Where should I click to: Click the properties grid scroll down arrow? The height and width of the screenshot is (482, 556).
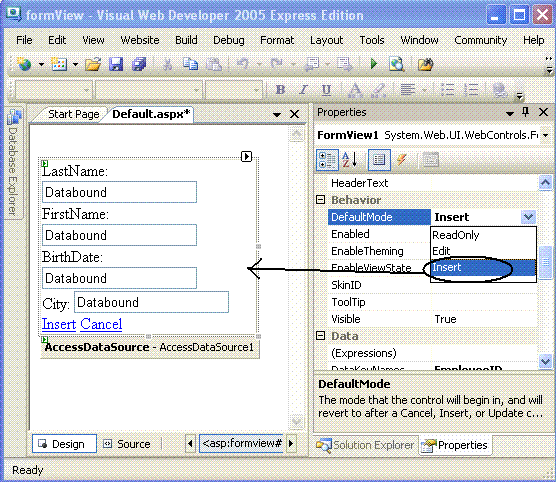click(545, 361)
